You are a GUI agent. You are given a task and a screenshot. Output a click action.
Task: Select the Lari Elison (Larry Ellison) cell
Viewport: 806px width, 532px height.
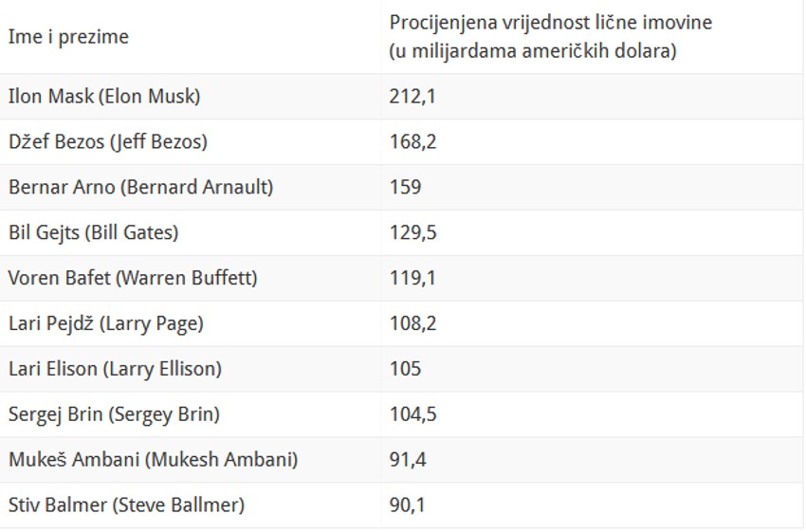coord(115,369)
